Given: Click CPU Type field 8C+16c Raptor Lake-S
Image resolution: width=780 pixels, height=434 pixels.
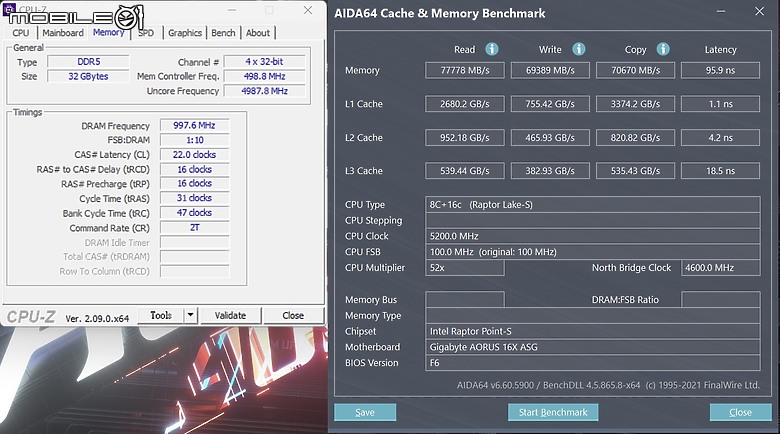Looking at the screenshot, I should click(592, 205).
